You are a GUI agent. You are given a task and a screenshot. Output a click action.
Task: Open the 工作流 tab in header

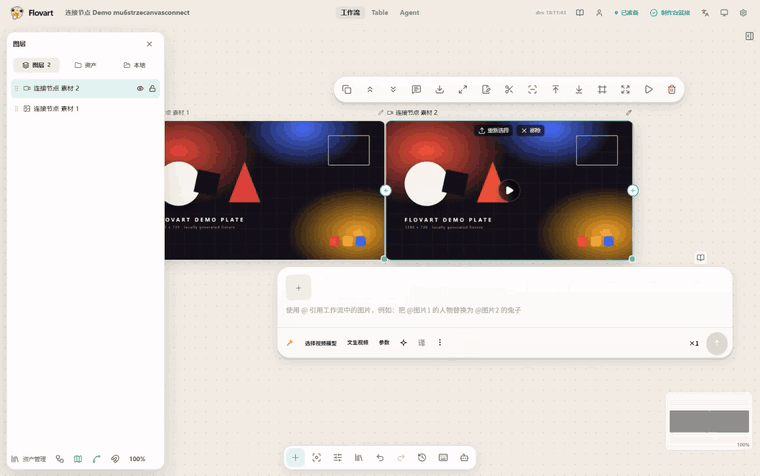pyautogui.click(x=350, y=13)
